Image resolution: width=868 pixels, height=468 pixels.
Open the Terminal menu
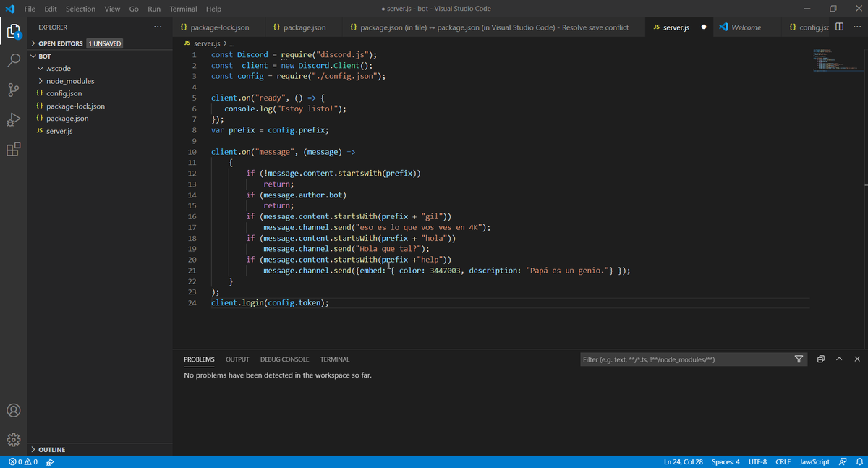click(x=184, y=9)
